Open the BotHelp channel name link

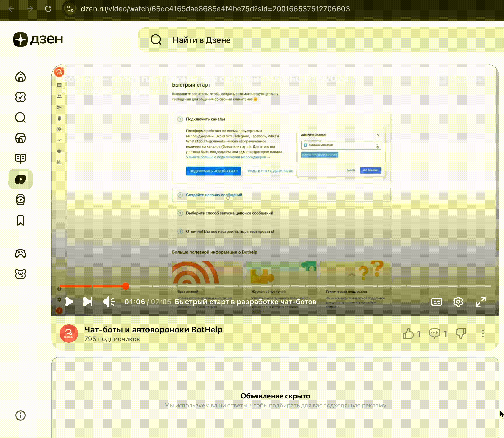click(x=153, y=330)
